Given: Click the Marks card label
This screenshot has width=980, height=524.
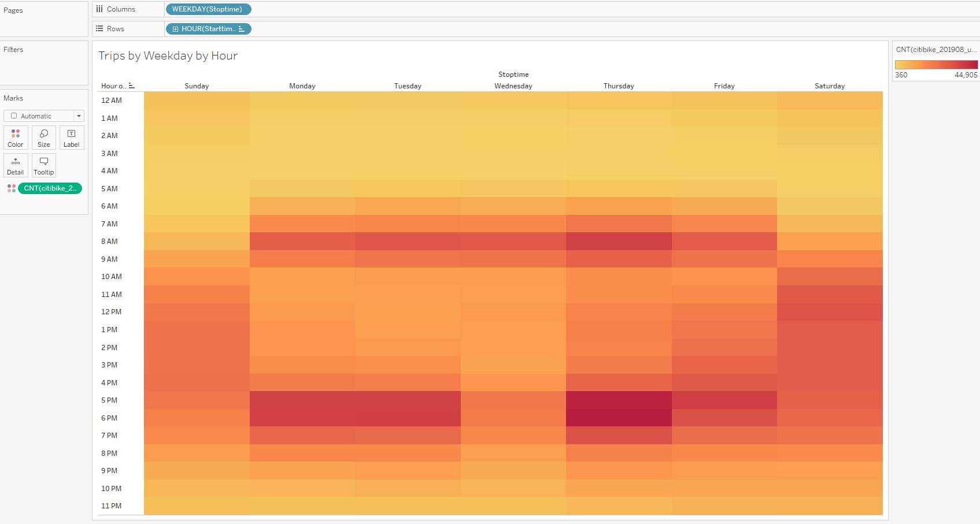Looking at the screenshot, I should tap(13, 98).
